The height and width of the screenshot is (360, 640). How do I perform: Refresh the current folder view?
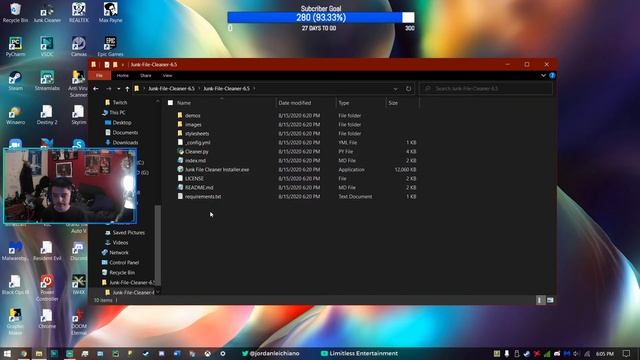[408, 89]
